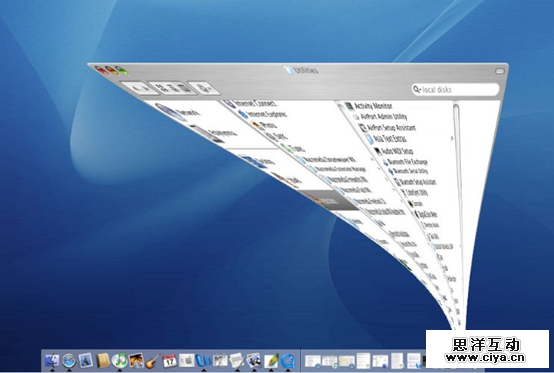This screenshot has width=554, height=373.
Task: Launch Safari compass icon in Dock
Action: pyautogui.click(x=69, y=361)
